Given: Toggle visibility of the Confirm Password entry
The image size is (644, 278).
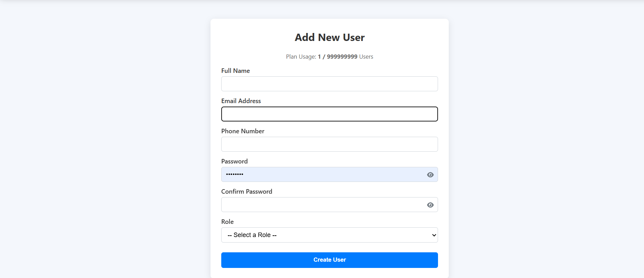Looking at the screenshot, I should click(430, 205).
